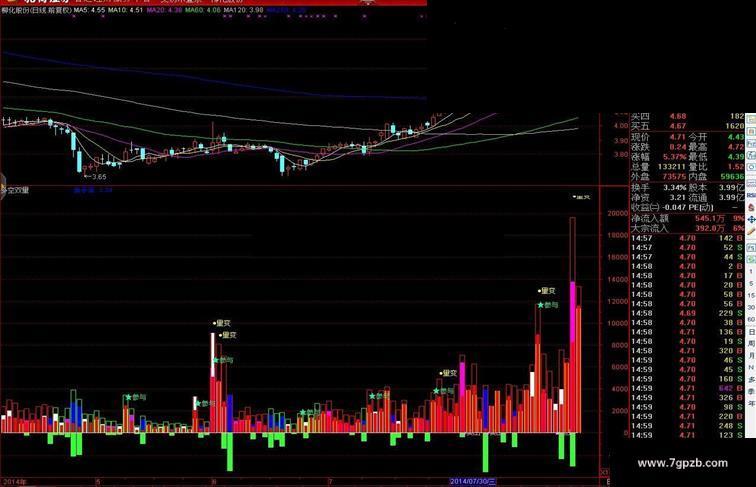Select the 14:58 trade with 320 B

pyautogui.click(x=688, y=351)
